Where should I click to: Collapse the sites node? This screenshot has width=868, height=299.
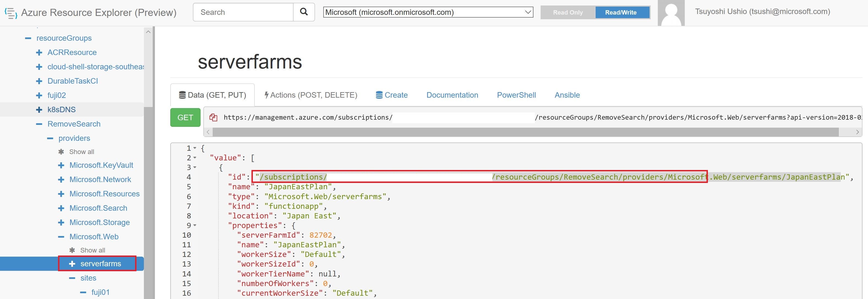[72, 278]
